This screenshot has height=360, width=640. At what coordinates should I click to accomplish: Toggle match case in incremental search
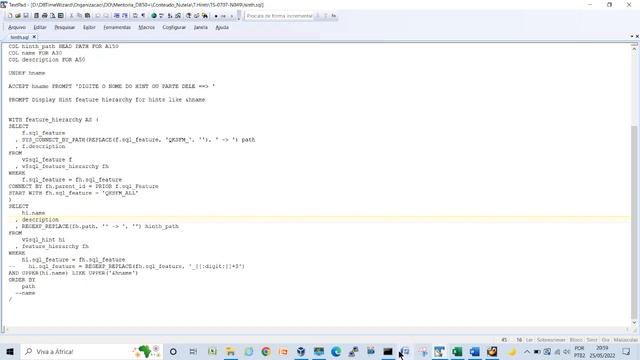pyautogui.click(x=334, y=16)
